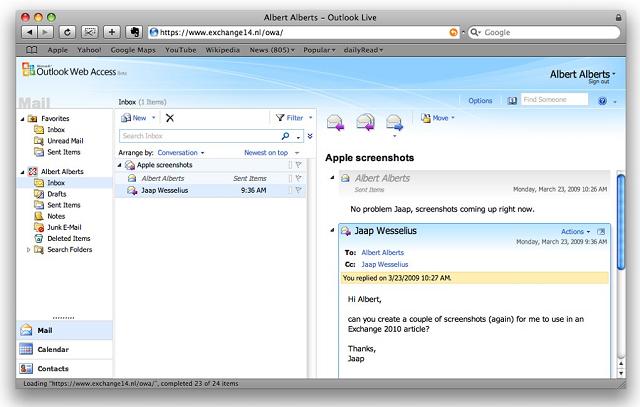Screen dimensions: 640x407
Task: Click the reading pane scrollbar thumb
Action: (x=621, y=222)
